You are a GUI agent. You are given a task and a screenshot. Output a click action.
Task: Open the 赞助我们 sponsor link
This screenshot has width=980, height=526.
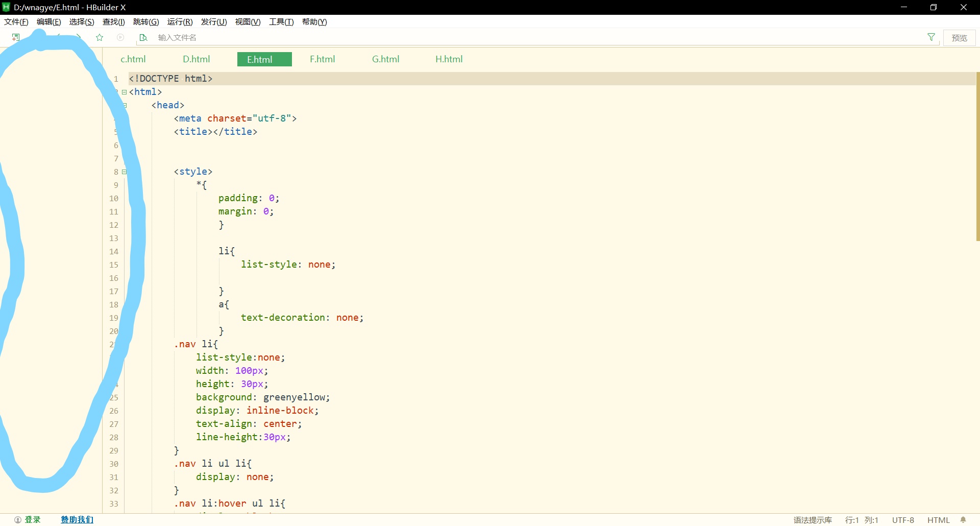pos(77,520)
